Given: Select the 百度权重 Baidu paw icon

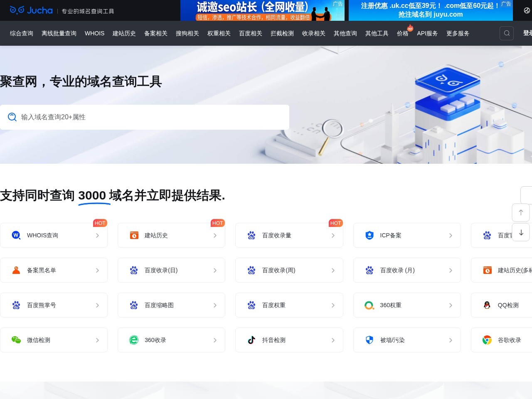Looking at the screenshot, I should click(x=251, y=305).
